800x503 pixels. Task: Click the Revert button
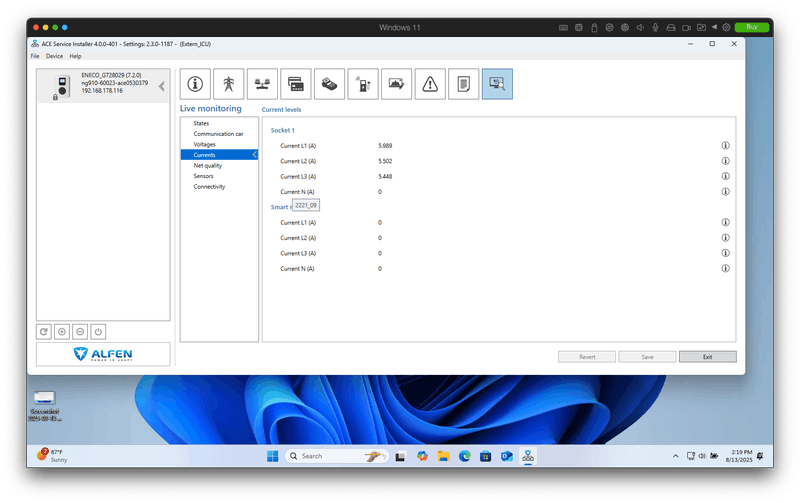pyautogui.click(x=587, y=357)
